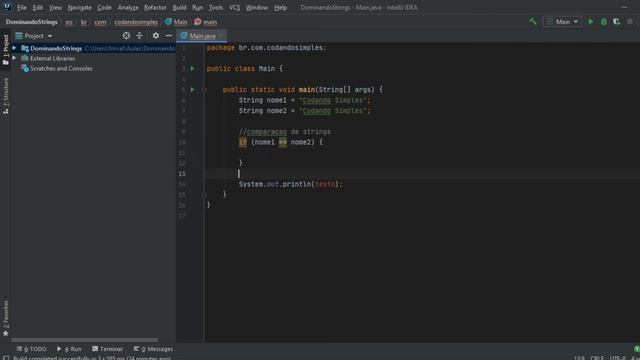
Task: Select Scratches and Consoles tree item
Action: click(61, 69)
